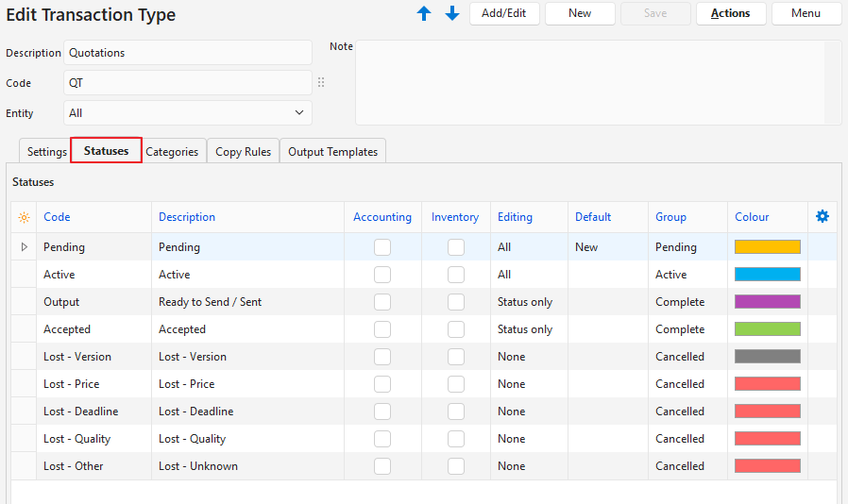Viewport: 848px width, 504px height.
Task: Toggle Accounting checkbox for Pending status
Action: pyautogui.click(x=382, y=247)
